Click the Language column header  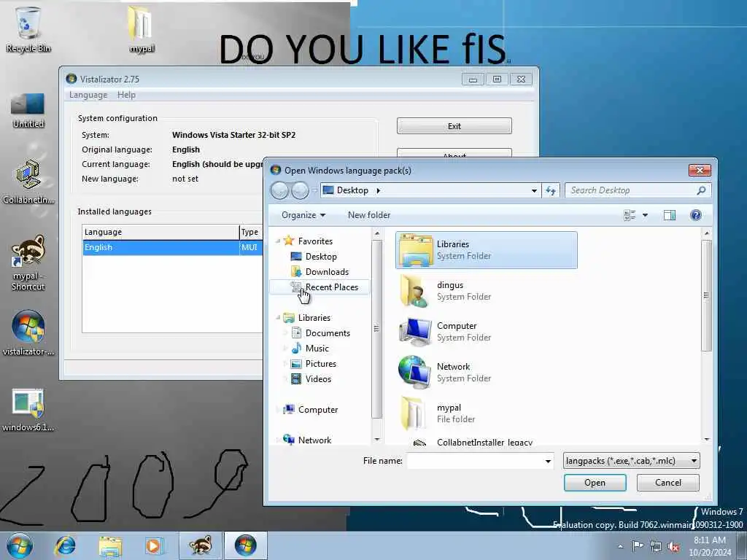(x=160, y=232)
